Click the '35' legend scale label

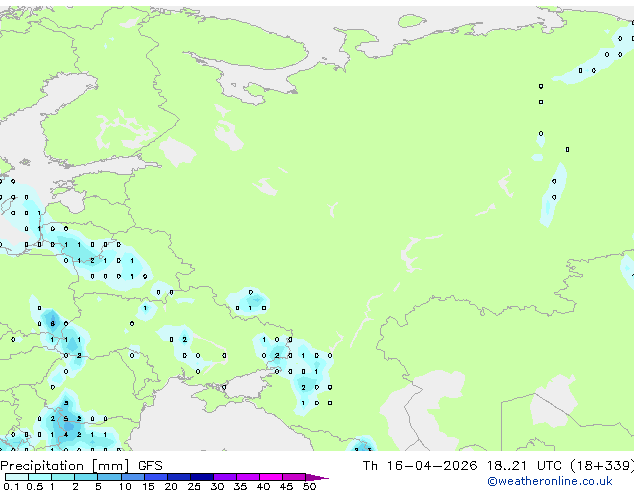(x=240, y=486)
